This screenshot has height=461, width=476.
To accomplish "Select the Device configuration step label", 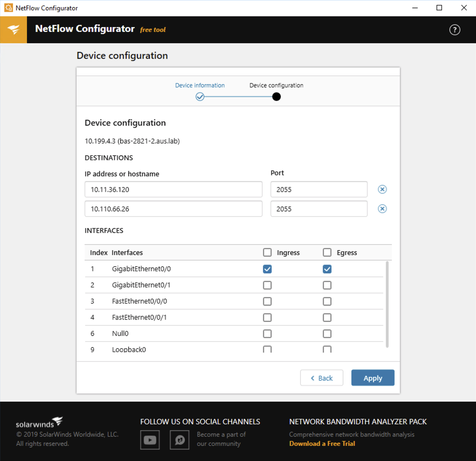I will pyautogui.click(x=276, y=85).
